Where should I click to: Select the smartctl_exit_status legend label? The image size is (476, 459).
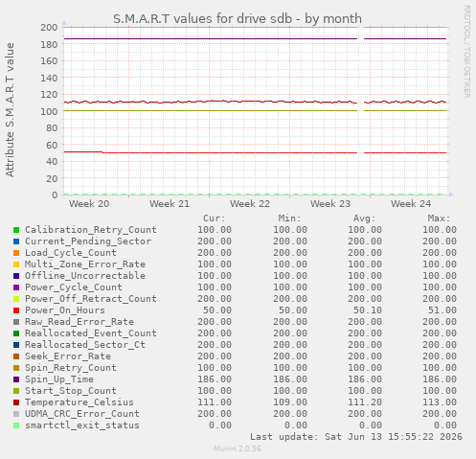pyautogui.click(x=82, y=425)
